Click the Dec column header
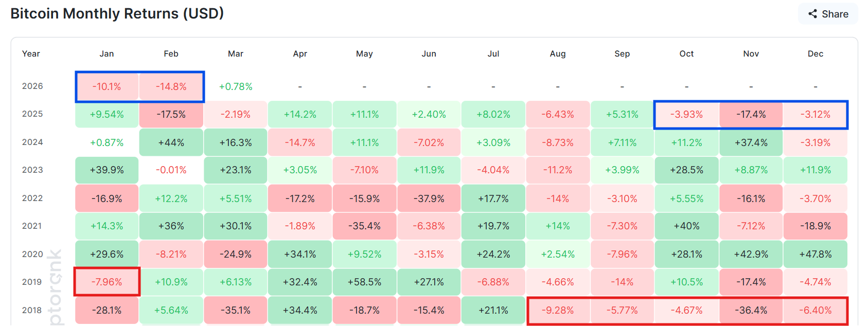The image size is (868, 326). click(x=815, y=53)
